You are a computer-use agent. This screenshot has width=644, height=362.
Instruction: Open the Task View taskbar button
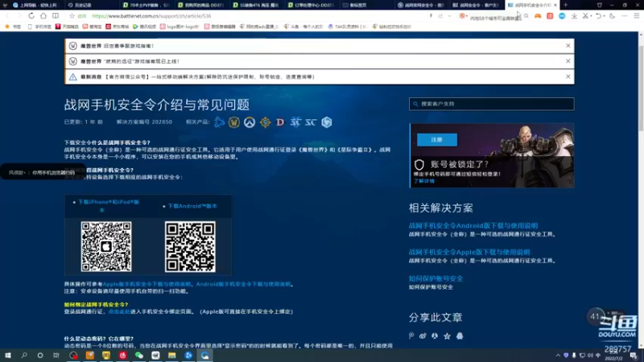click(56, 355)
